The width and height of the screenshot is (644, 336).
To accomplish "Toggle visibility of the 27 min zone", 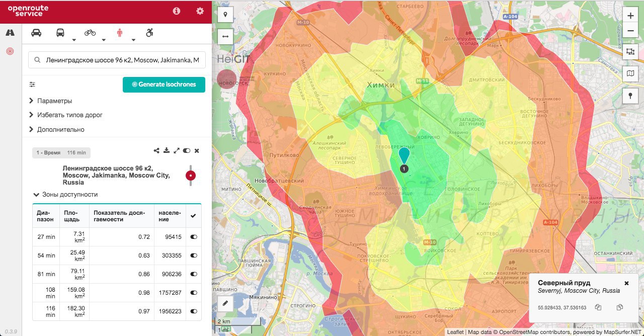I will pyautogui.click(x=194, y=236).
